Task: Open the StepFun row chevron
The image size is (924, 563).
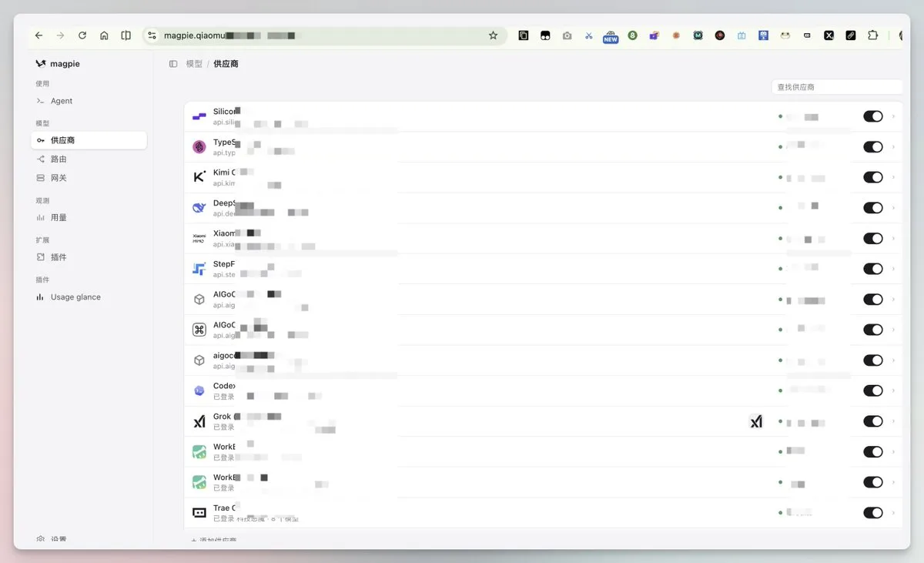Action: point(893,269)
